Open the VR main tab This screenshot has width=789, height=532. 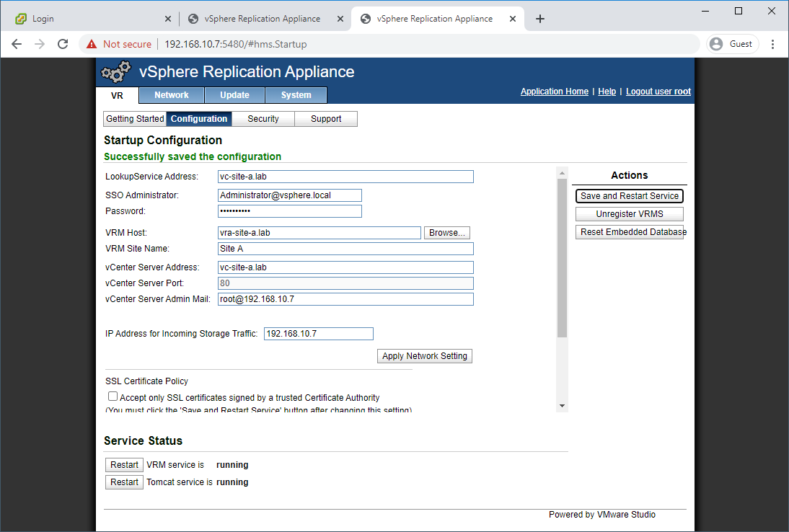(118, 96)
